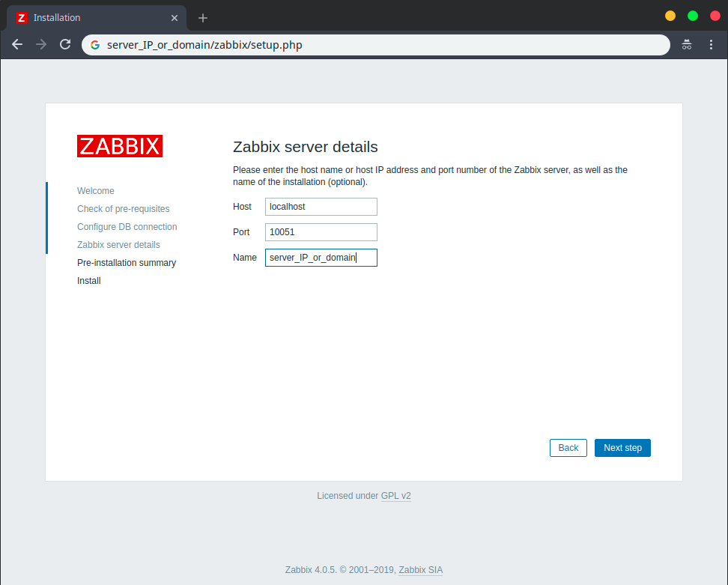Click the Zabbix favicon on tab

(22, 18)
